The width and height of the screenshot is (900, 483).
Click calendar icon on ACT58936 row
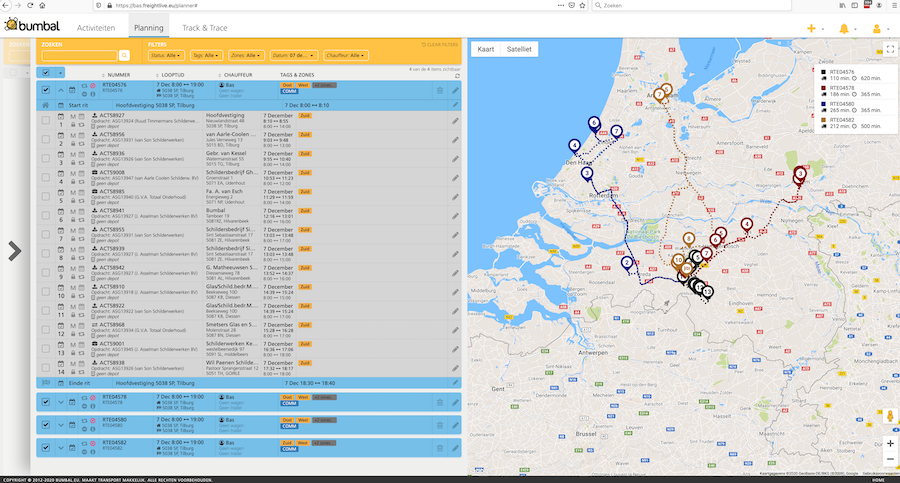click(61, 155)
